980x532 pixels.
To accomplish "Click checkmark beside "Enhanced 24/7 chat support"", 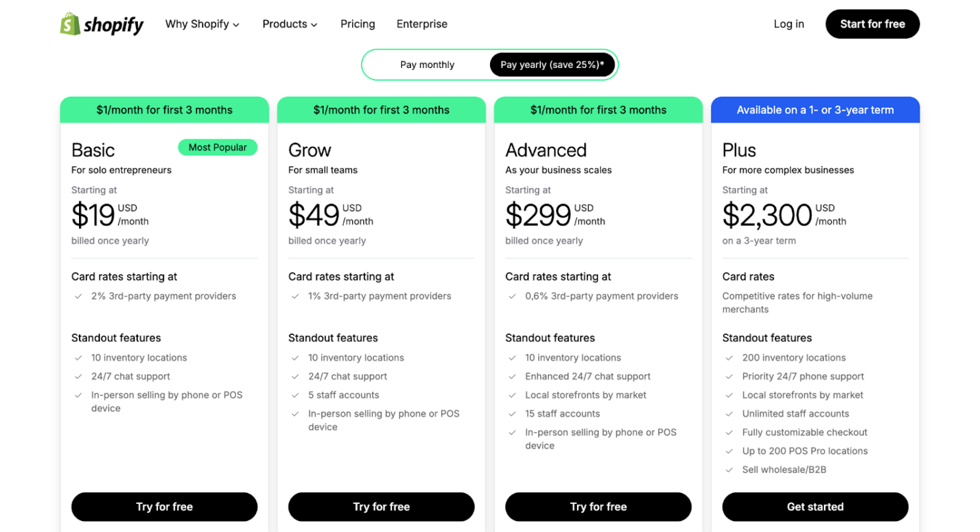I will (514, 376).
